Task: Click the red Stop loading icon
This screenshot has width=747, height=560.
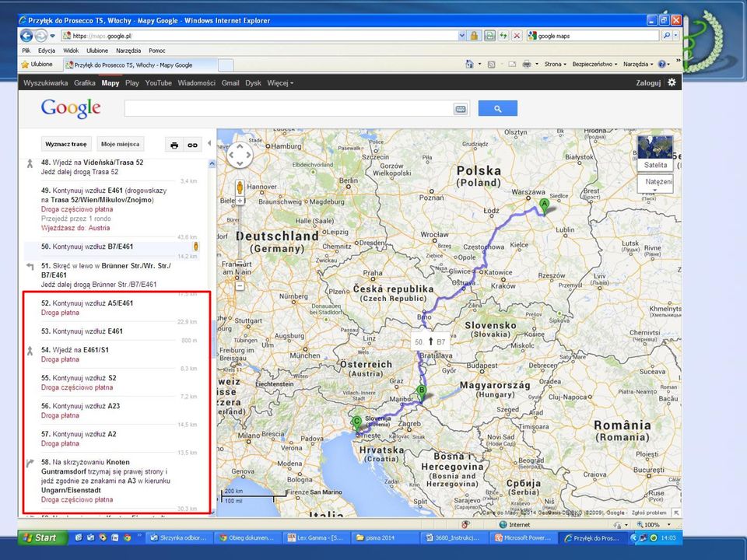Action: tap(517, 36)
